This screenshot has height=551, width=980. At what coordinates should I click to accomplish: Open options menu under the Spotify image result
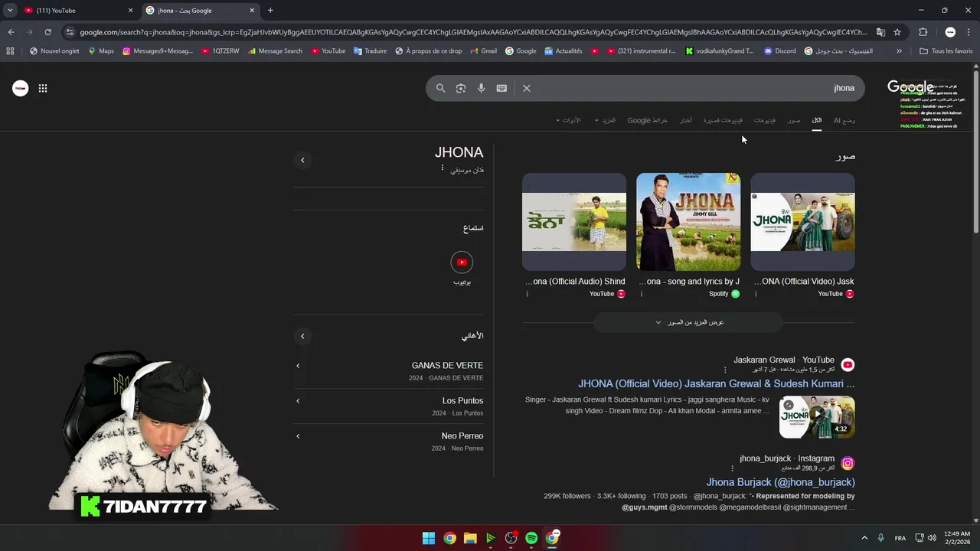point(641,294)
